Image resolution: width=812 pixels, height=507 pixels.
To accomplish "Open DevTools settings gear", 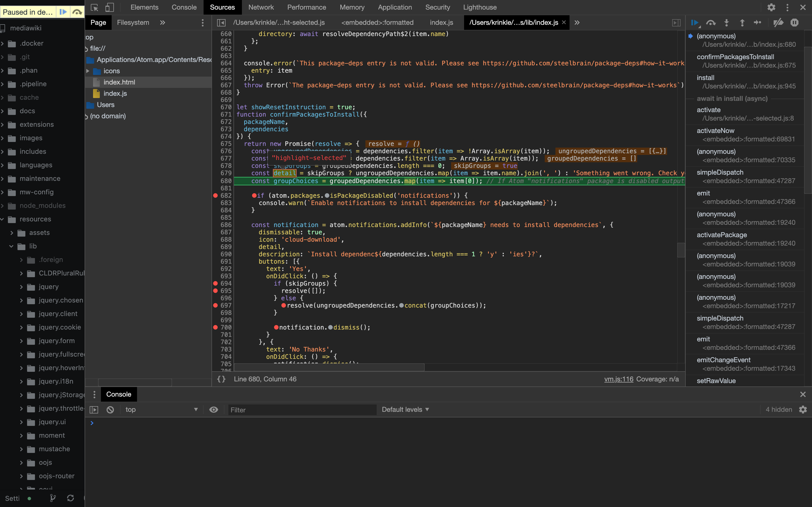I will point(771,7).
